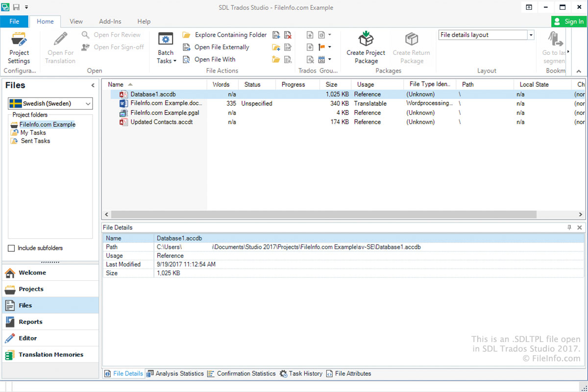The height and width of the screenshot is (392, 588).
Task: Click the Save icon in the title bar
Action: click(17, 7)
